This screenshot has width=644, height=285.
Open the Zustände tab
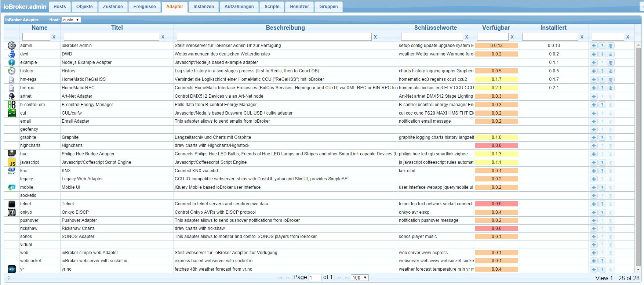pos(113,7)
